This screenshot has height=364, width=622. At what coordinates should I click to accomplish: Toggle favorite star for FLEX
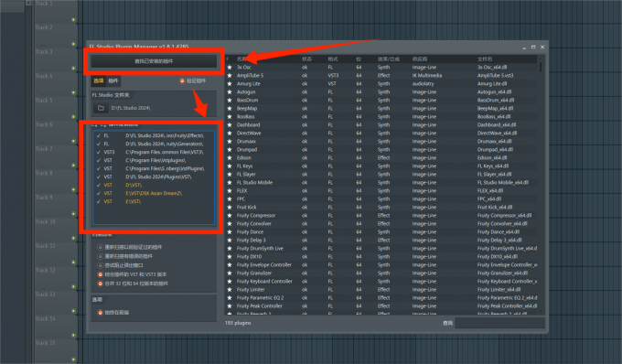click(x=230, y=191)
